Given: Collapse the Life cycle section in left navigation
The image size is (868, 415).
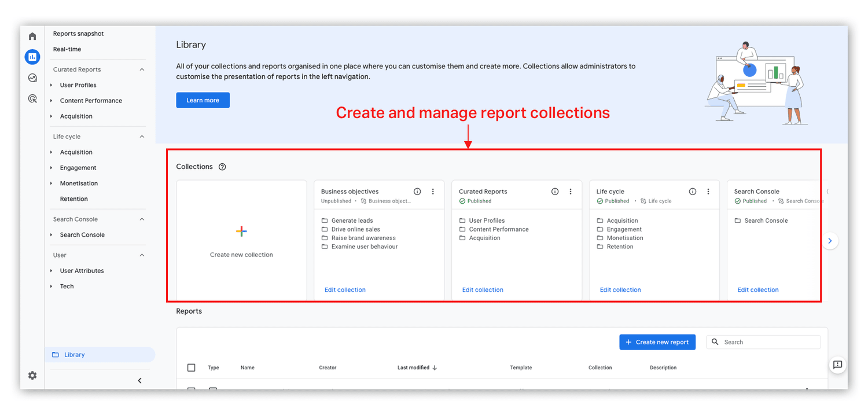Looking at the screenshot, I should tap(142, 136).
